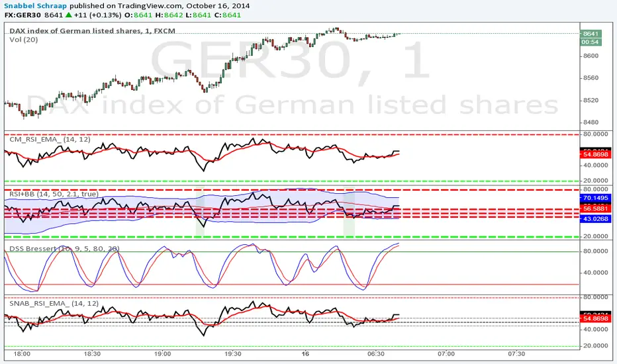Image resolution: width=617 pixels, height=364 pixels.
Task: Click the 8520 level on the price axis
Action: [591, 101]
